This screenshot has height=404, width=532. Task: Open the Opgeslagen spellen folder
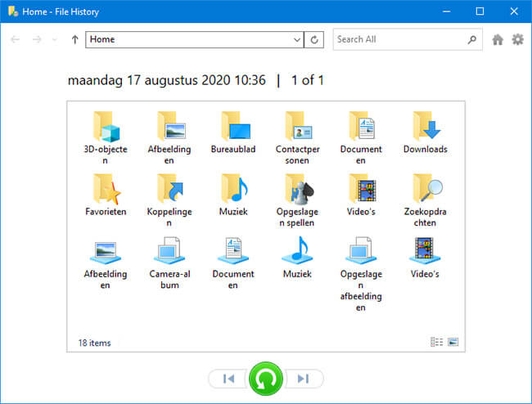coord(297,200)
